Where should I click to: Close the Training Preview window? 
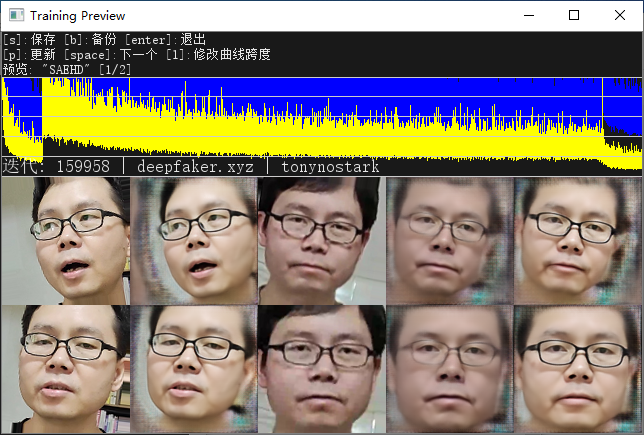(620, 16)
